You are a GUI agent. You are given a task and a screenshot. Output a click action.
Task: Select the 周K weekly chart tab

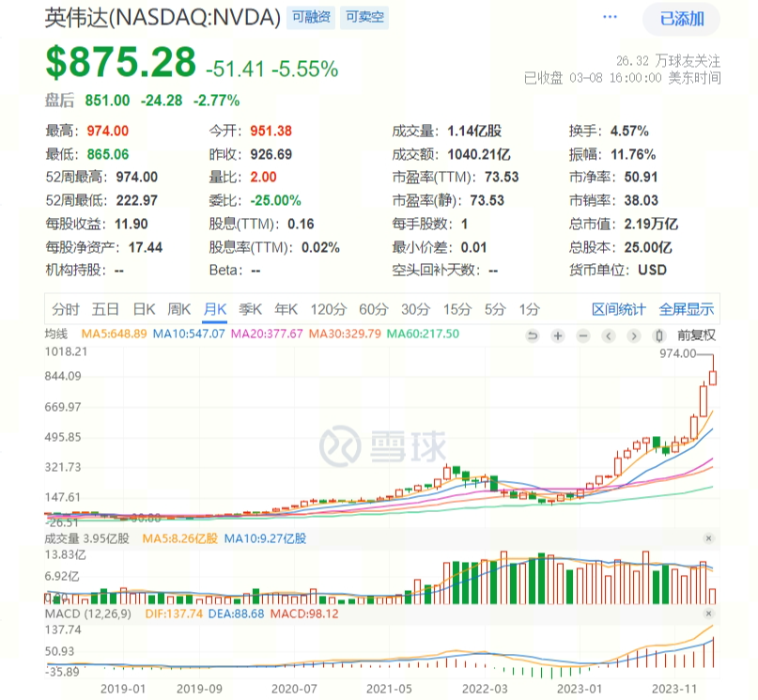(x=178, y=309)
